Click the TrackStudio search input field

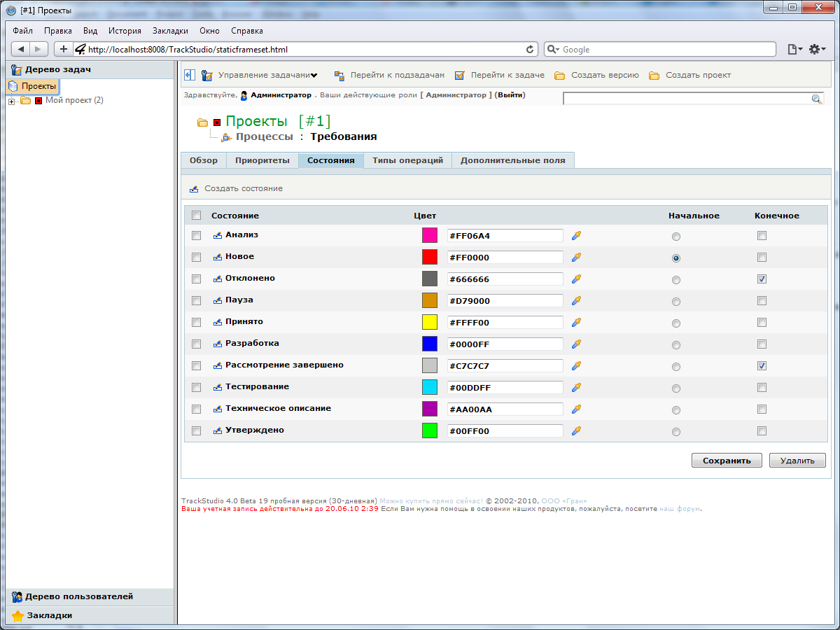click(687, 99)
